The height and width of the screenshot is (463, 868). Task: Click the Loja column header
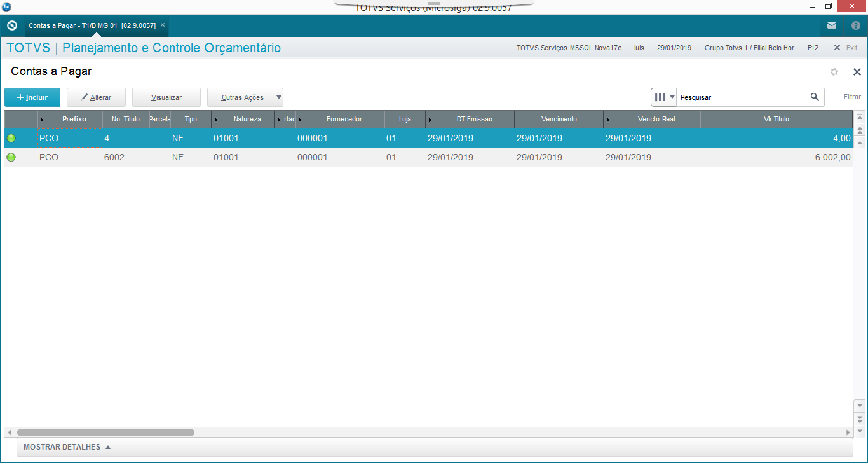click(405, 119)
